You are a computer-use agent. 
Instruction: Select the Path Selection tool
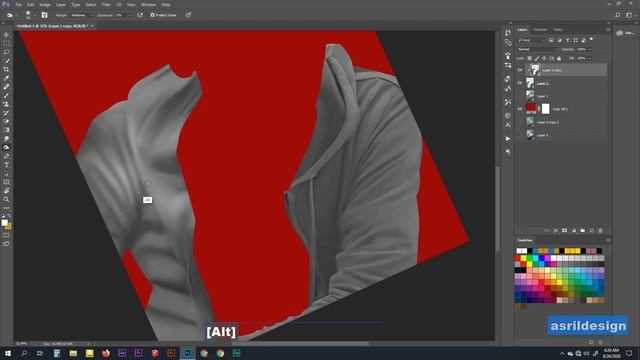click(x=6, y=173)
